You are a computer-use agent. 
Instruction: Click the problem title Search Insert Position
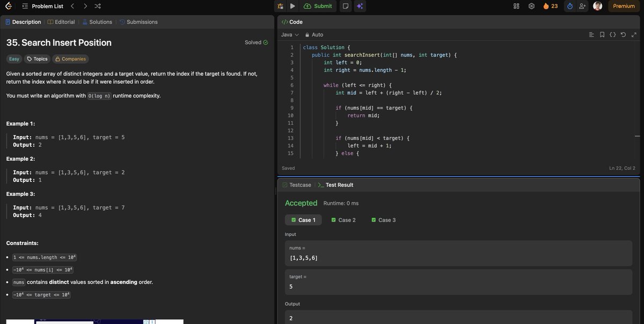pos(58,42)
